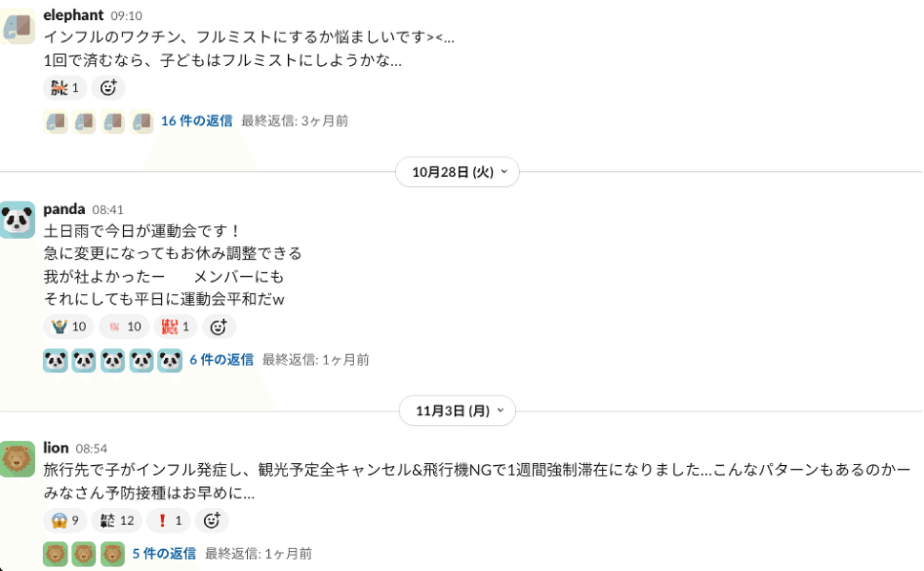This screenshot has width=924, height=571.
Task: Toggle the raised hands reaction with count 10
Action: coord(69,327)
